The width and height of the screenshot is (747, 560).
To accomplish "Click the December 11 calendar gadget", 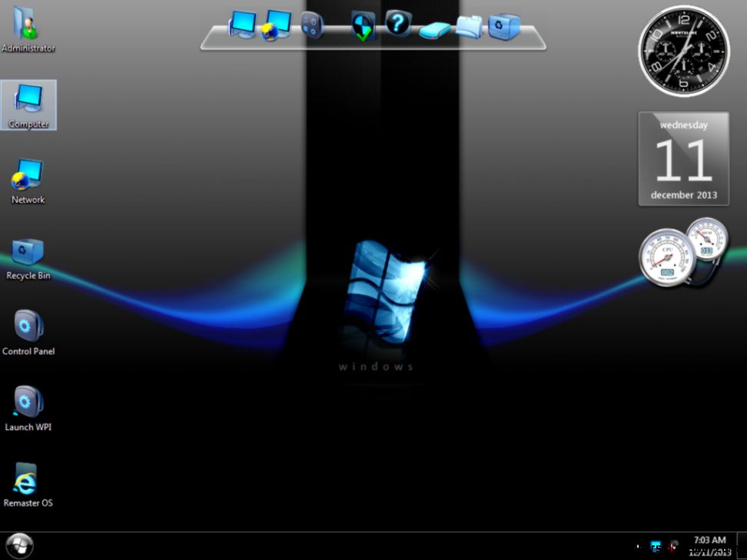I will (x=682, y=158).
